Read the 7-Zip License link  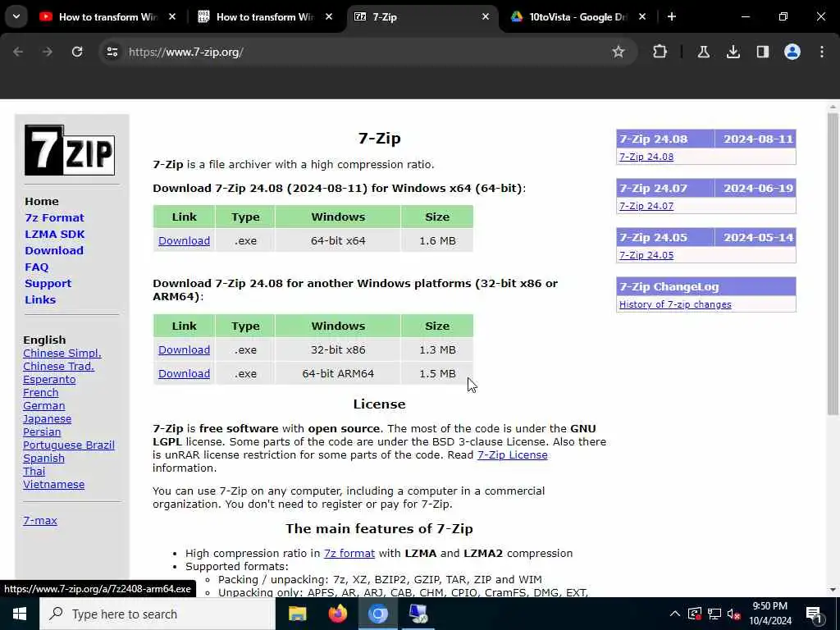click(512, 454)
